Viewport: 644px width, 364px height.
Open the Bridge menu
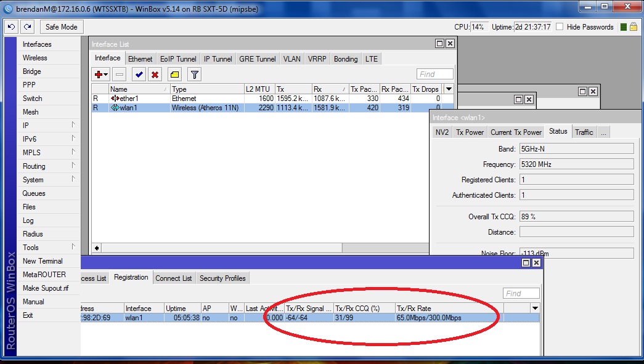pyautogui.click(x=31, y=71)
